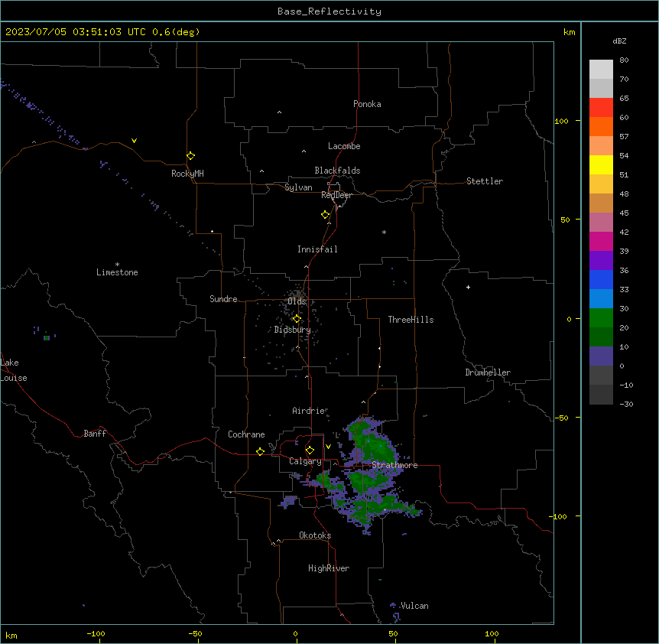The width and height of the screenshot is (659, 644).
Task: Select the magenta band in dBZ legend
Action: [x=601, y=241]
